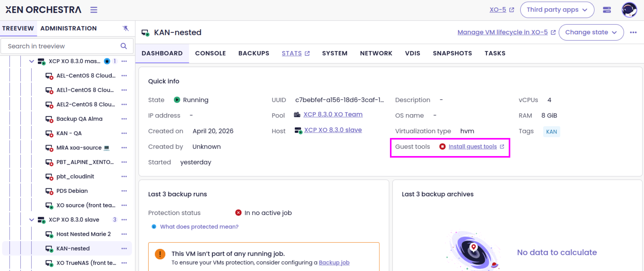
Task: Click the KAN tag chip
Action: coord(551,131)
